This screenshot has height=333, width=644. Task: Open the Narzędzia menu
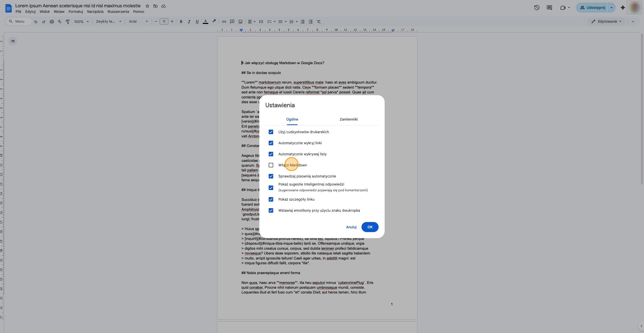tap(95, 12)
